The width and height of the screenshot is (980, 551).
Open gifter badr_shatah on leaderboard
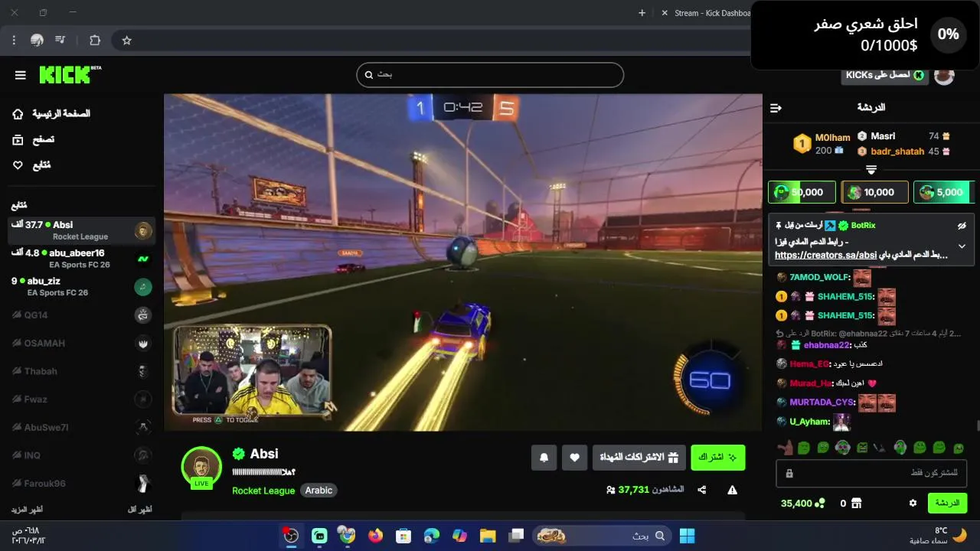pyautogui.click(x=897, y=152)
